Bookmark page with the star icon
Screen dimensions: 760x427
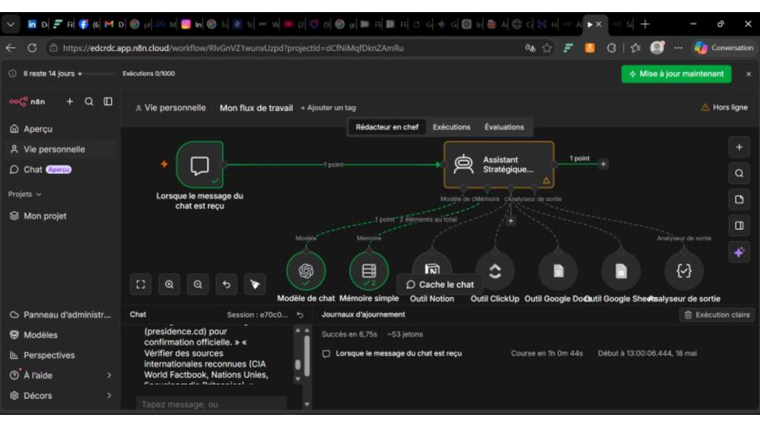547,48
